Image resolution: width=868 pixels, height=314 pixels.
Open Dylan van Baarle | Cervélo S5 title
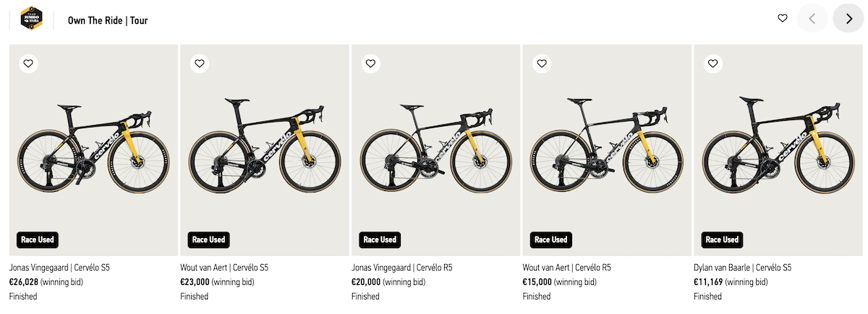click(x=742, y=268)
